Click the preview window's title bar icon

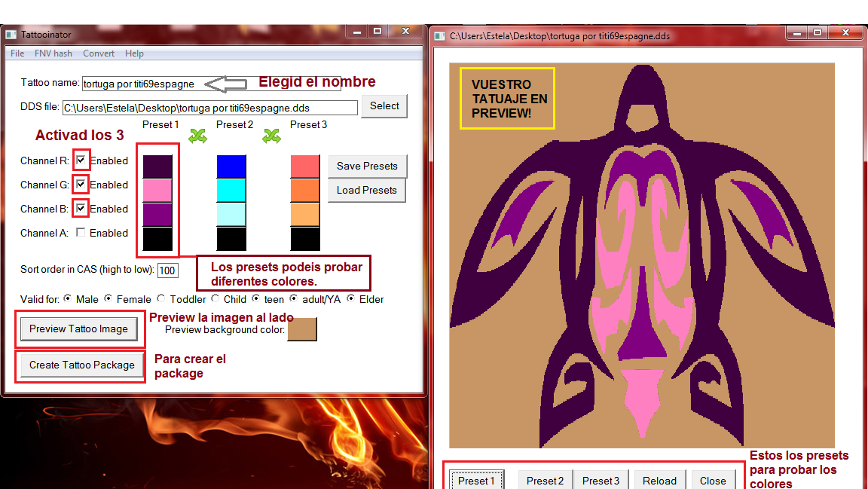pos(440,35)
